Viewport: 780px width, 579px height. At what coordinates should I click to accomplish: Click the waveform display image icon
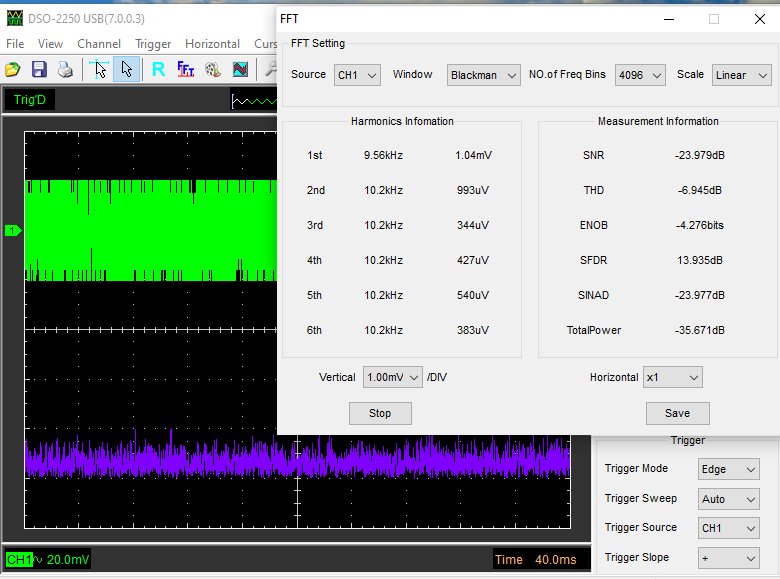point(240,69)
